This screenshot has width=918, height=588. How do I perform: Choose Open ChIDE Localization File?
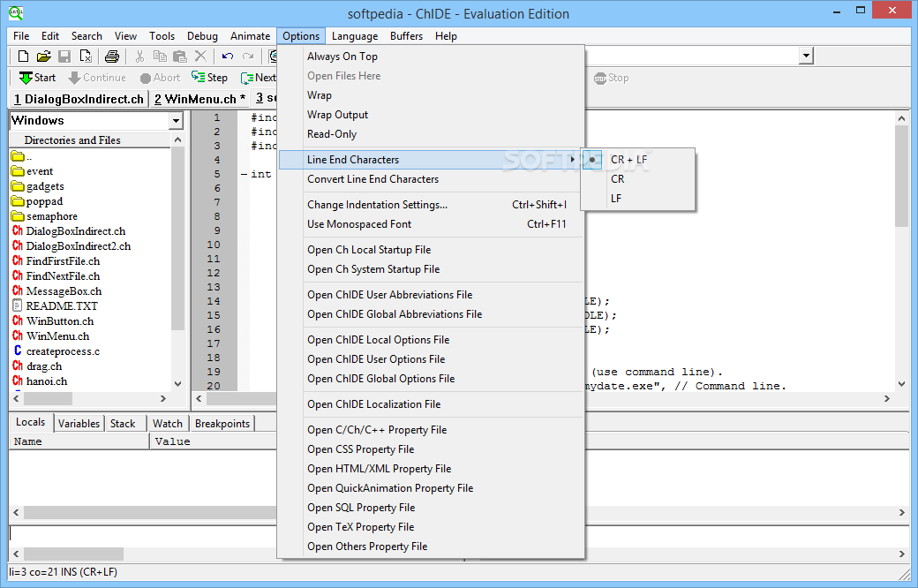coord(431,404)
